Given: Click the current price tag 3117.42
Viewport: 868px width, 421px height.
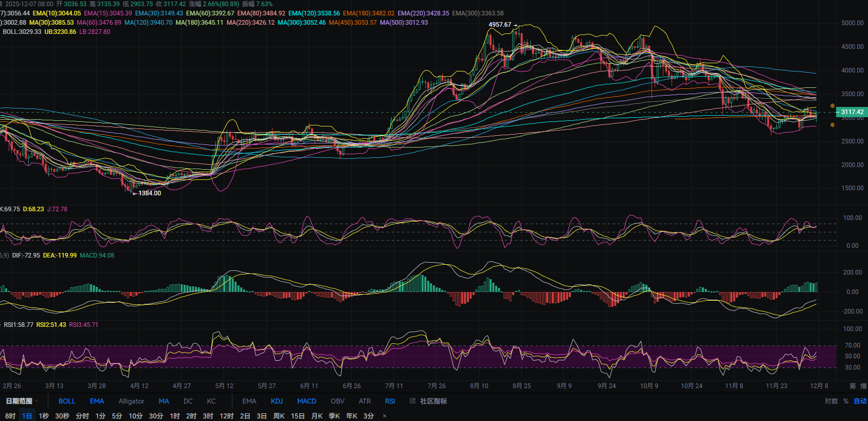Looking at the screenshot, I should pyautogui.click(x=852, y=112).
